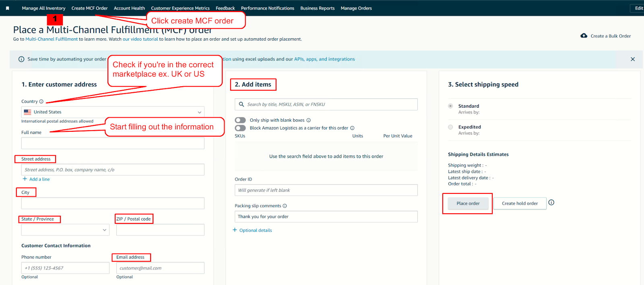
Task: Expand Optional details section
Action: tap(256, 231)
